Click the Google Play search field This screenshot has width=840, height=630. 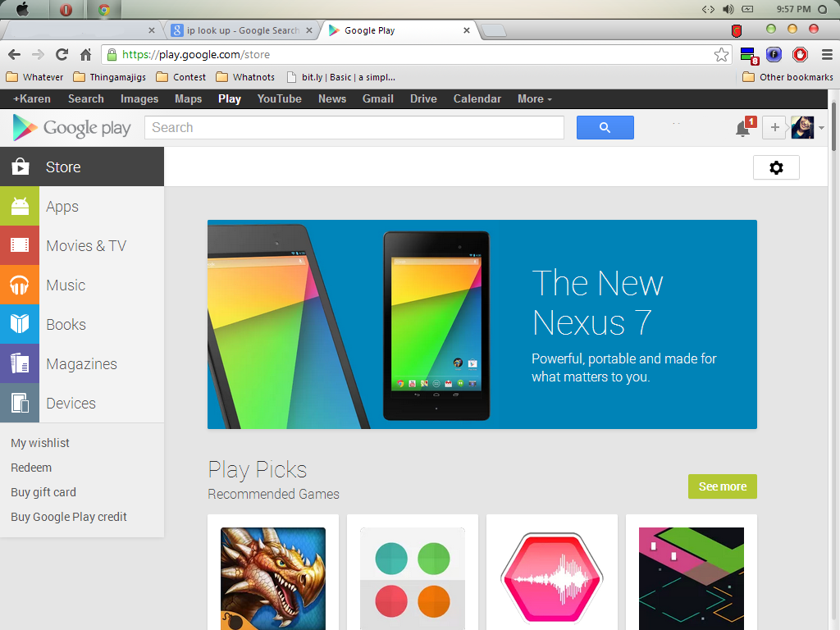coord(354,127)
